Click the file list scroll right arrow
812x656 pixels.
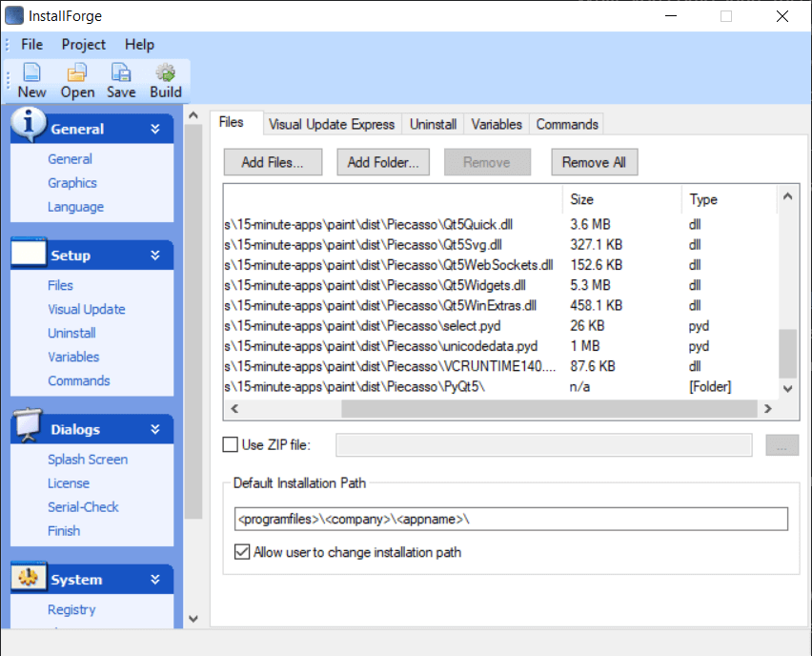pyautogui.click(x=768, y=408)
